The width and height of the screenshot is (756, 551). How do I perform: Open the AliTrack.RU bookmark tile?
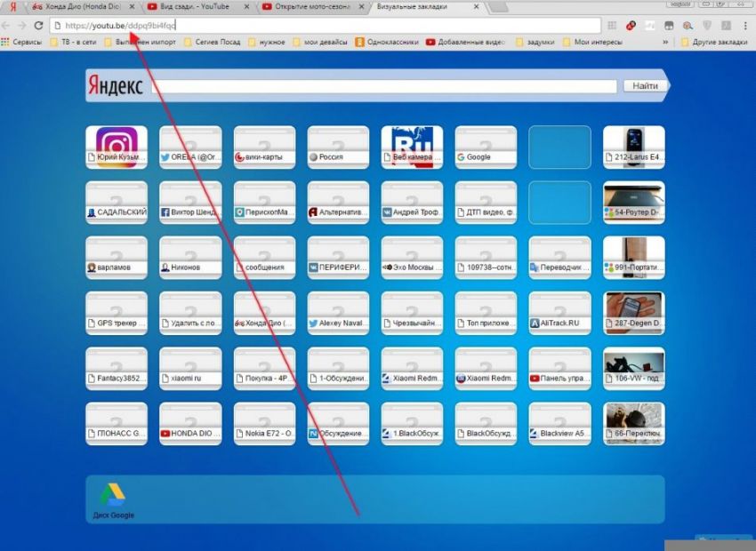click(x=559, y=312)
